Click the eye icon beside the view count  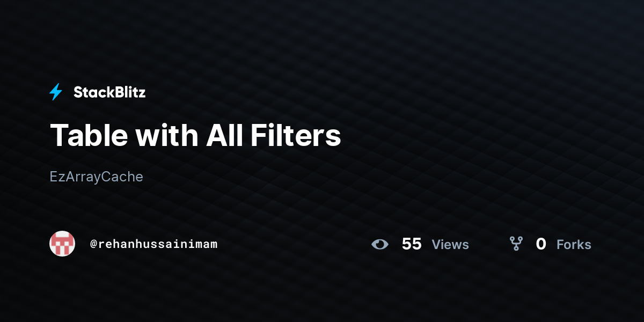click(380, 244)
